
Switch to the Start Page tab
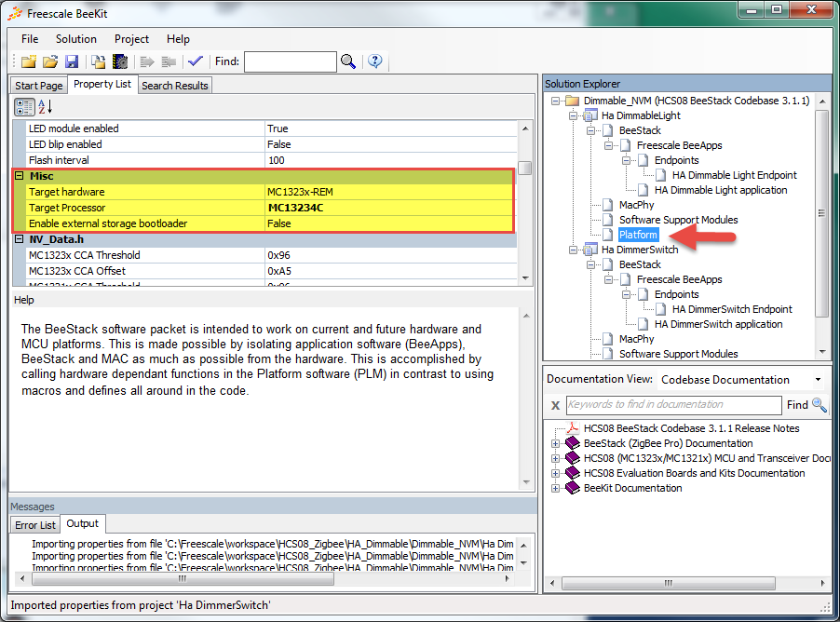38,86
